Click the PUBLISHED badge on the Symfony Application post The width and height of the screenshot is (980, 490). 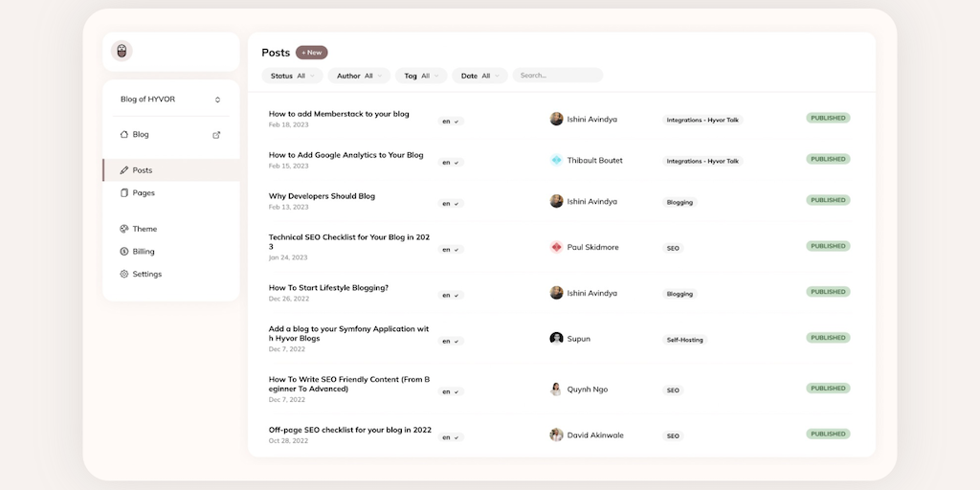click(x=828, y=338)
